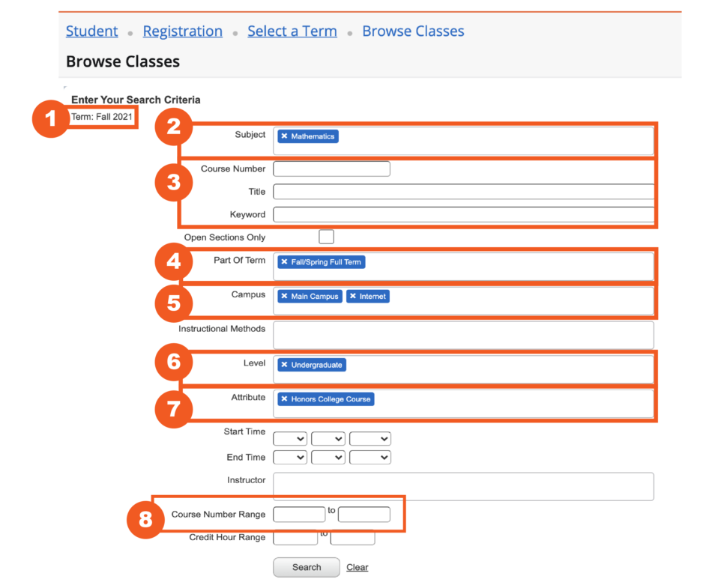Remove the Honors College Course attribute
Screen dimensions: 727x588
pos(283,399)
